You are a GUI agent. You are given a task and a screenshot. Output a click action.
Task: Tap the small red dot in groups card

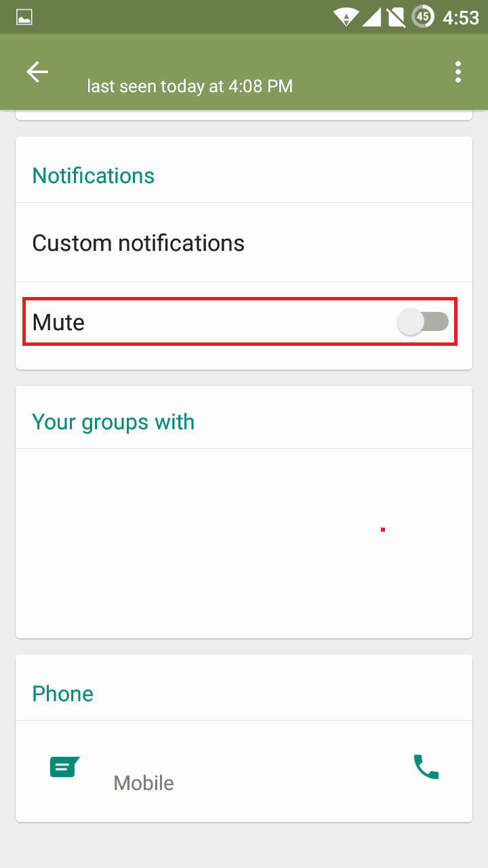coord(383,530)
